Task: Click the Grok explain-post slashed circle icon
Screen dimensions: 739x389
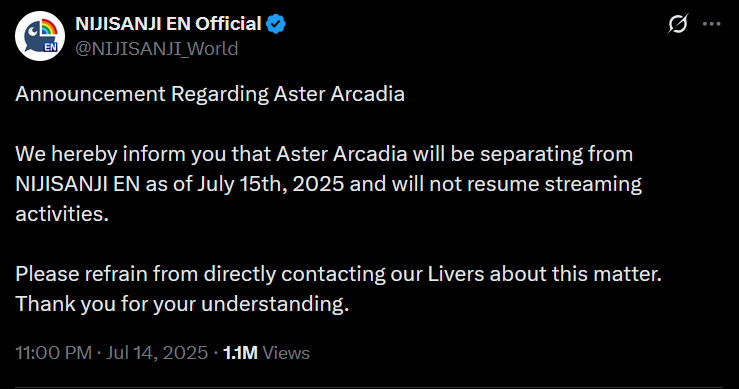Action: 678,24
